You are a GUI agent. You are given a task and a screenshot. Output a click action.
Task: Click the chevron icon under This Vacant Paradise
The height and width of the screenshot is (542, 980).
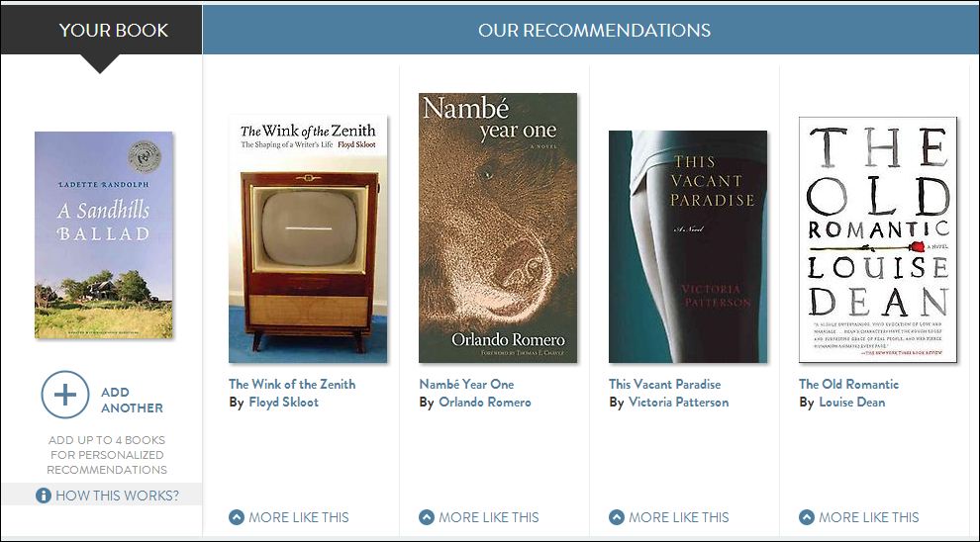pos(616,517)
